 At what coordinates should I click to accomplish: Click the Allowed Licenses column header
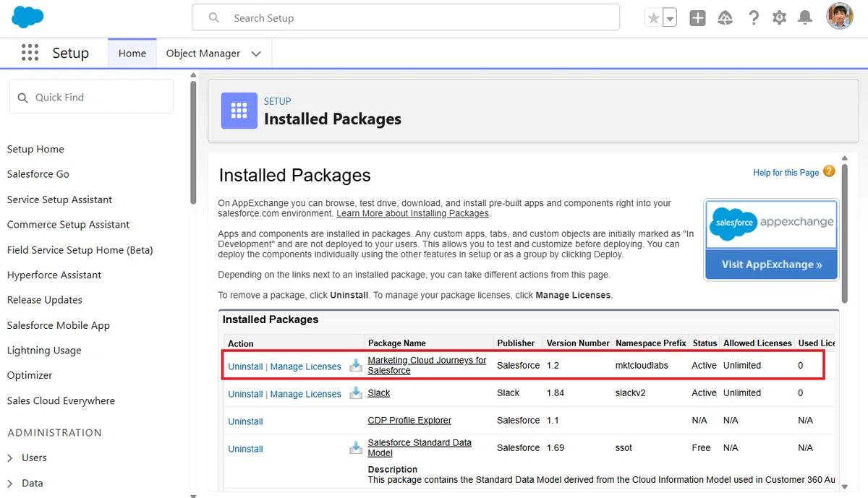[757, 343]
